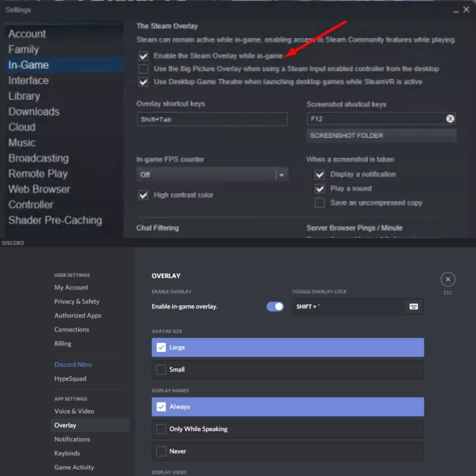
Task: Open Controller settings
Action: 31,205
